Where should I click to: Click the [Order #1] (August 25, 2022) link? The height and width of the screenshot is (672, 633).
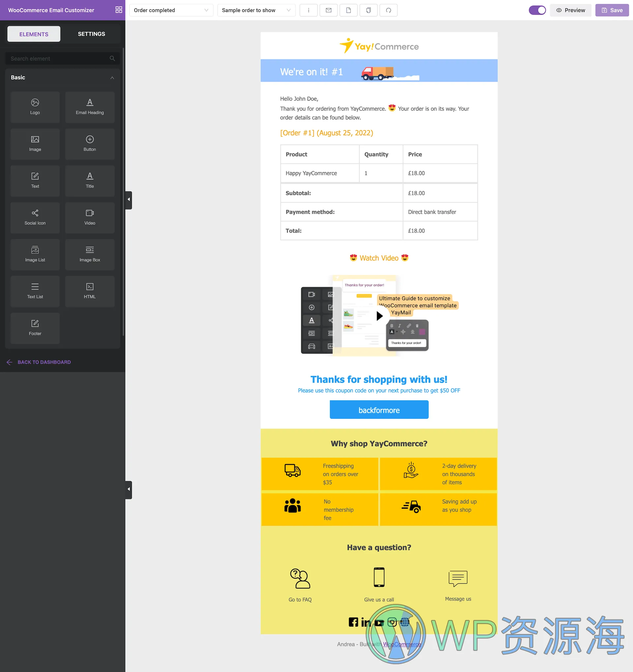click(326, 133)
